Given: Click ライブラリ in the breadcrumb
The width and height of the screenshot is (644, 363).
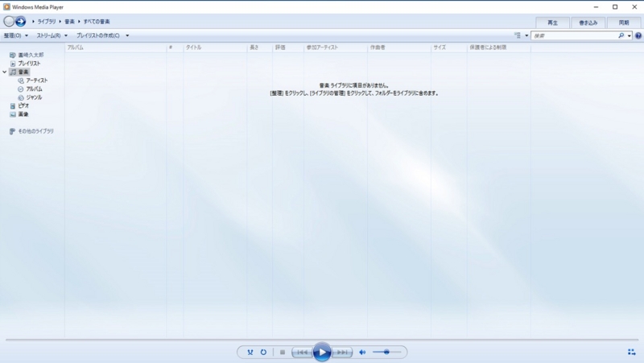Looking at the screenshot, I should tap(47, 22).
